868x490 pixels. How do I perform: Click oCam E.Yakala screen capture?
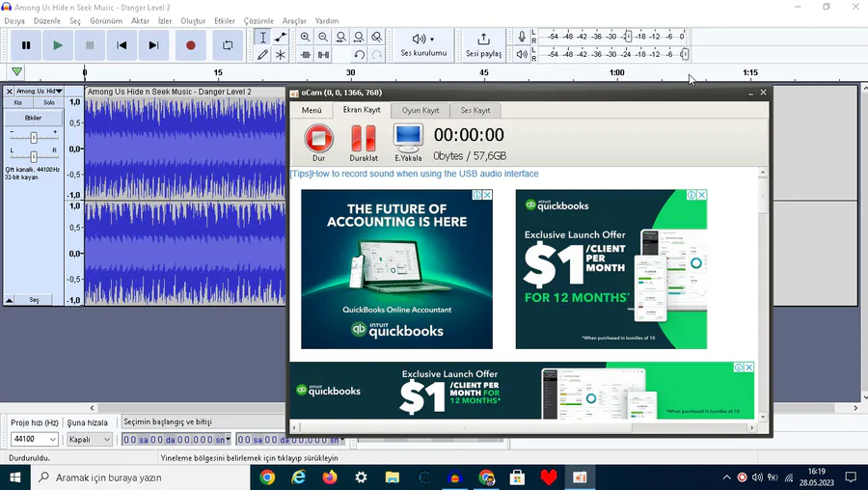coord(408,143)
